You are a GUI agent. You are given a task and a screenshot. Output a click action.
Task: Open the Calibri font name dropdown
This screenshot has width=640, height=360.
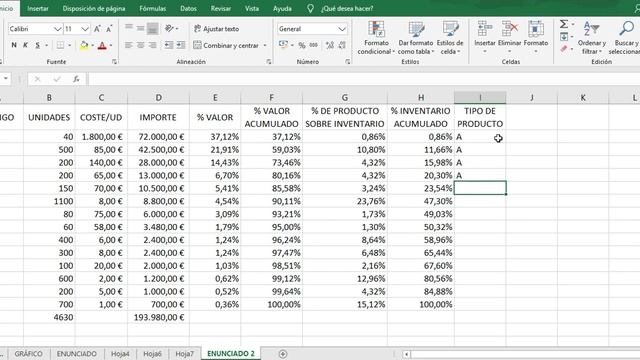point(58,29)
